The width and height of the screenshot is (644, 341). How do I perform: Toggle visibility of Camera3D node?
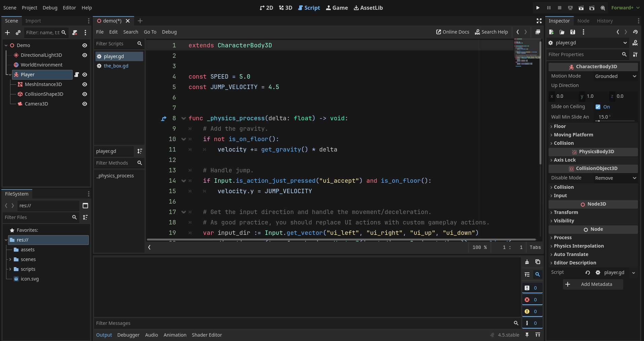click(85, 104)
